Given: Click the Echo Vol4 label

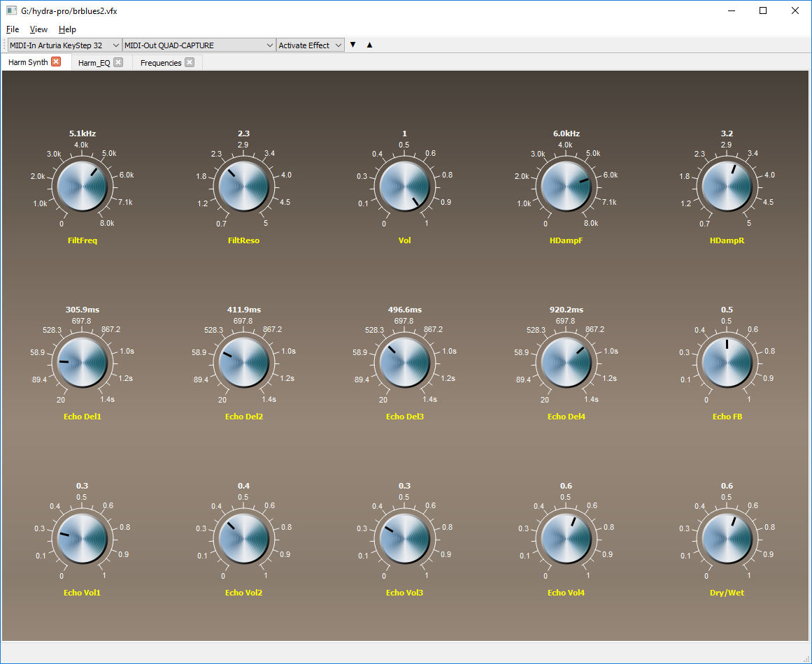Looking at the screenshot, I should tap(566, 593).
